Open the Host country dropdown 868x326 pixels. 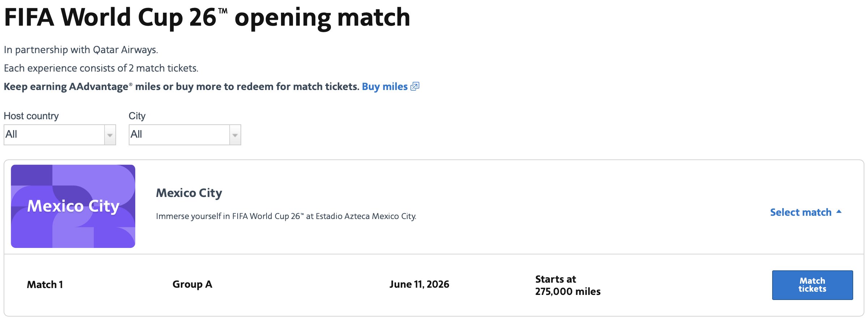54,135
